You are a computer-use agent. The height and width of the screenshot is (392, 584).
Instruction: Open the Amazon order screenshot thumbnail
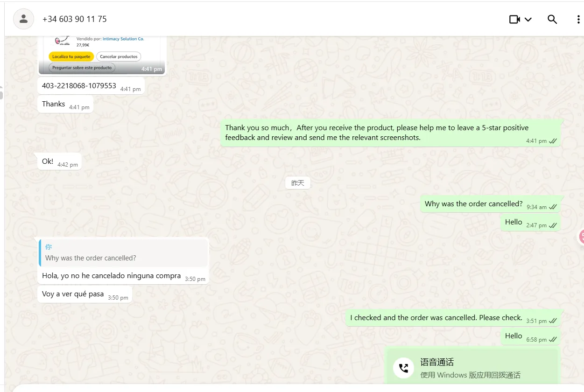[x=102, y=55]
